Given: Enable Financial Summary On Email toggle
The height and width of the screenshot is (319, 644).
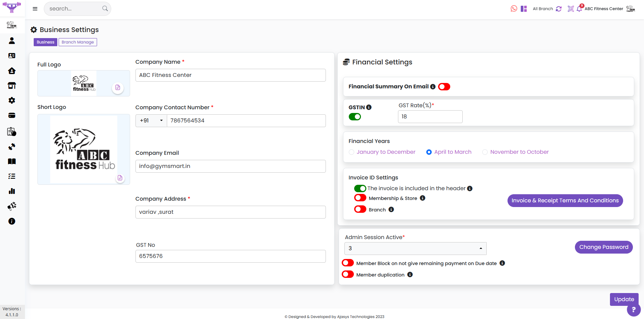Looking at the screenshot, I should tap(444, 87).
